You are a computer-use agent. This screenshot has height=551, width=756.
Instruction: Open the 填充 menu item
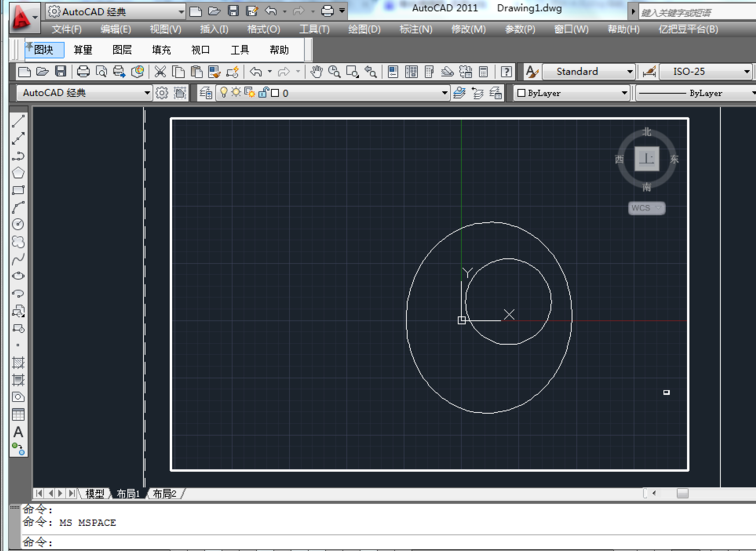[x=161, y=50]
